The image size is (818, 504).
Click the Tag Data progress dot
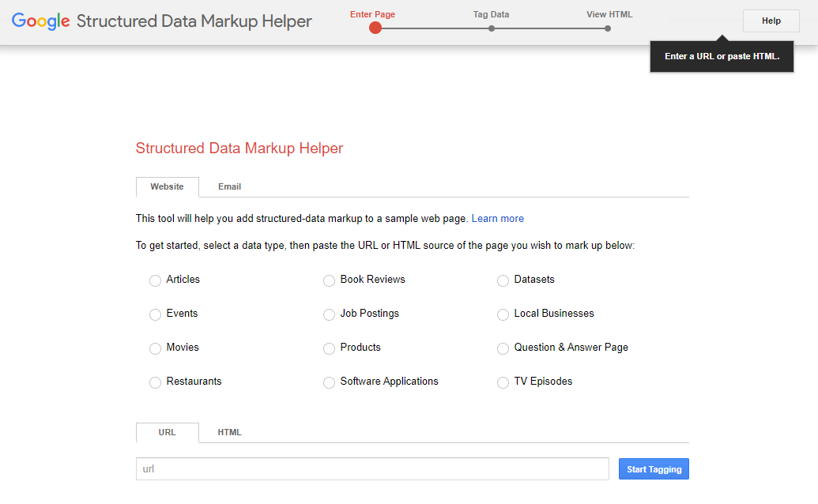492,28
